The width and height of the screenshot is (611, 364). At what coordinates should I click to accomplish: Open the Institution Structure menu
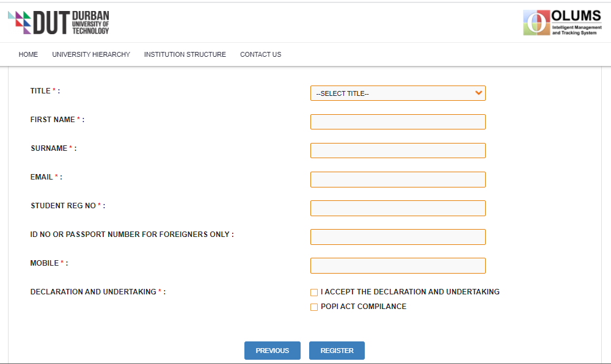pos(185,54)
